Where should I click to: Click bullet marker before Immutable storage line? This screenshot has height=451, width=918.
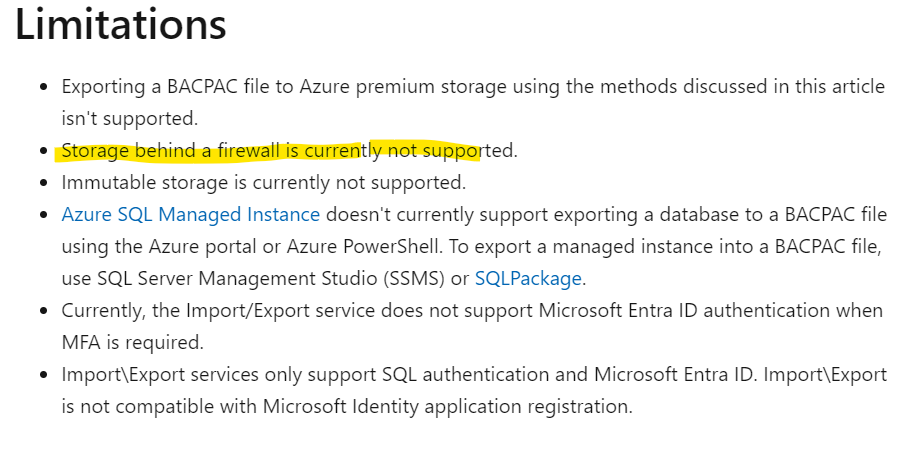tap(44, 183)
